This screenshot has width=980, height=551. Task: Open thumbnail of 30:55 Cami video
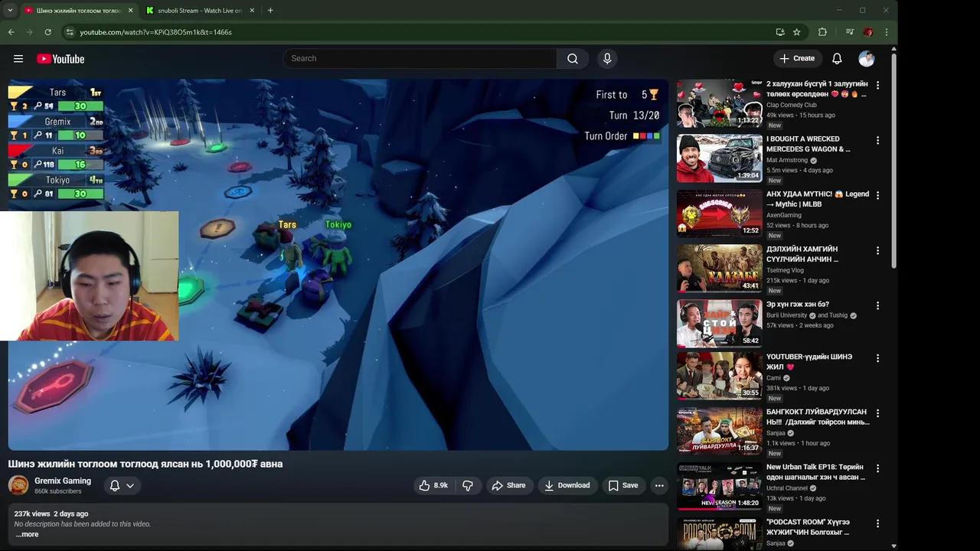pyautogui.click(x=720, y=376)
